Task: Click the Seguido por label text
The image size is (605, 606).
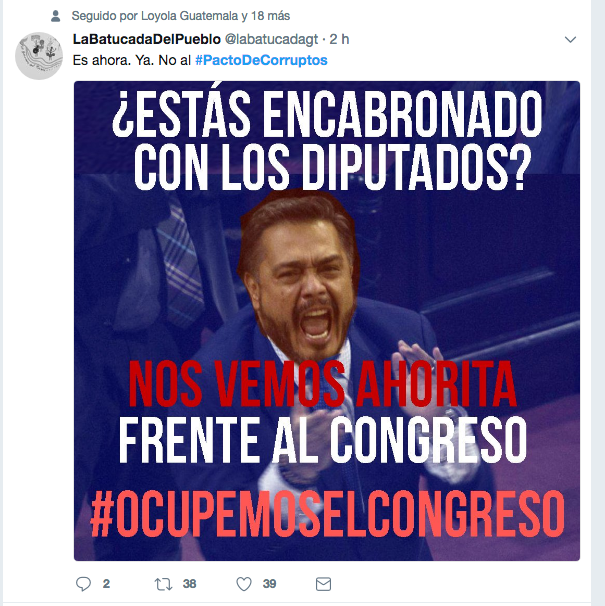Action: 104,16
